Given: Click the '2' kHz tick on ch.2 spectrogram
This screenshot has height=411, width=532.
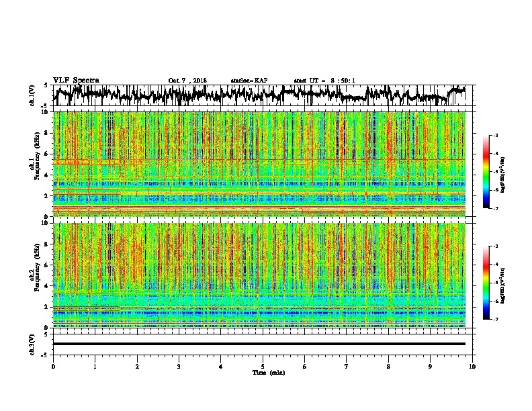Looking at the screenshot, I should [47, 307].
